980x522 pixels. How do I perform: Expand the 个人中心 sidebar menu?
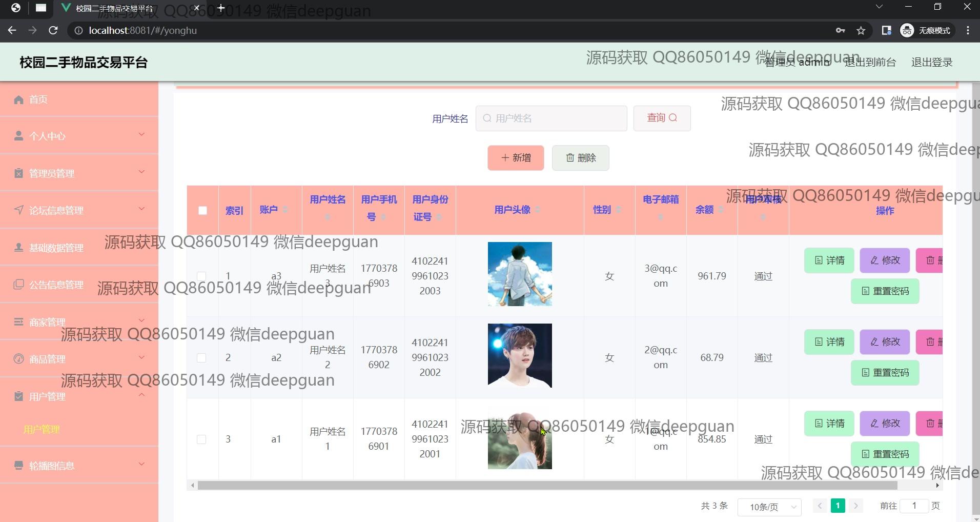pyautogui.click(x=141, y=134)
